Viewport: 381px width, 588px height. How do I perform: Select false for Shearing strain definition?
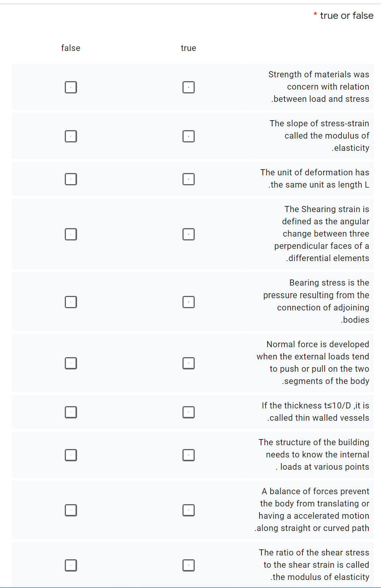pos(71,234)
